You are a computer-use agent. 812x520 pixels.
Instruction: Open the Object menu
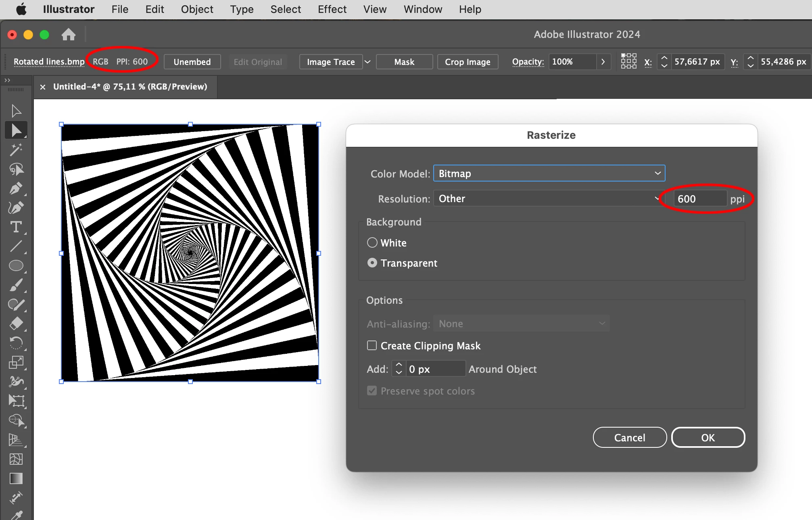coord(197,9)
